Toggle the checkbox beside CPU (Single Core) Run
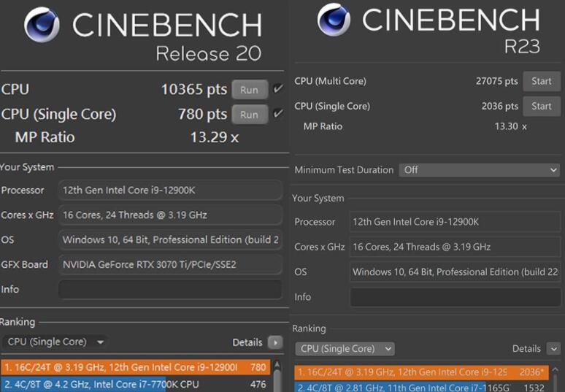 [277, 114]
